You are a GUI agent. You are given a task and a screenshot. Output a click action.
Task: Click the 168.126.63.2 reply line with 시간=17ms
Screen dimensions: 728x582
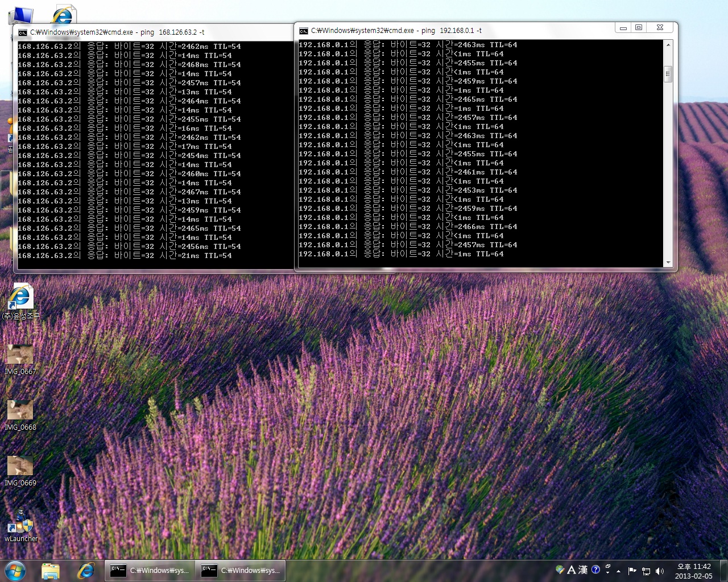click(x=125, y=147)
